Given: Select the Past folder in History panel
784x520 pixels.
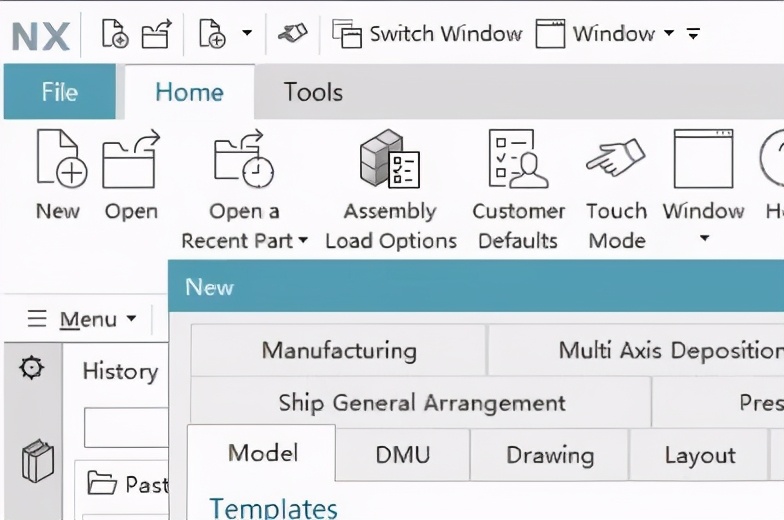Looking at the screenshot, I should [128, 484].
